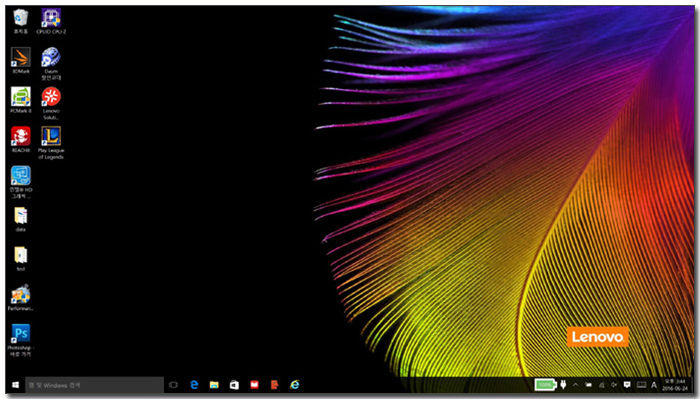Open the Windows Start menu
This screenshot has height=399, width=700.
[15, 385]
